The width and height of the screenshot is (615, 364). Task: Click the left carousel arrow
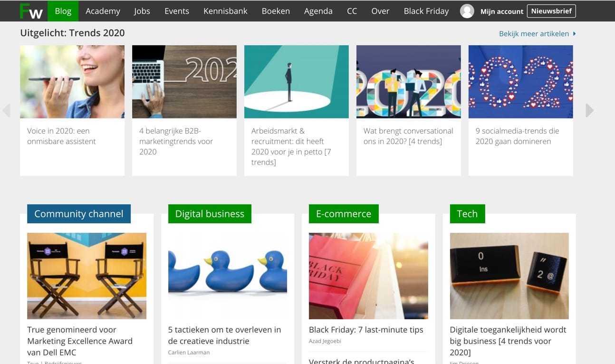7,110
